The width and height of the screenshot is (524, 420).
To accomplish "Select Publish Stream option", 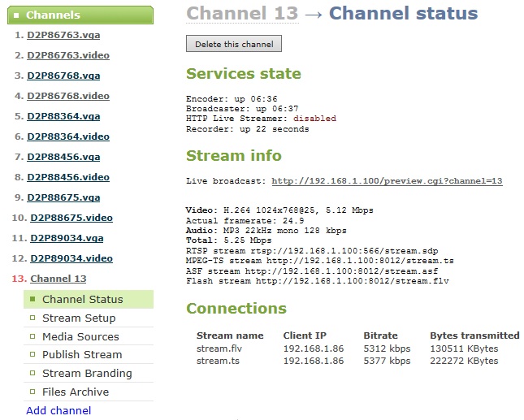I will [x=82, y=355].
